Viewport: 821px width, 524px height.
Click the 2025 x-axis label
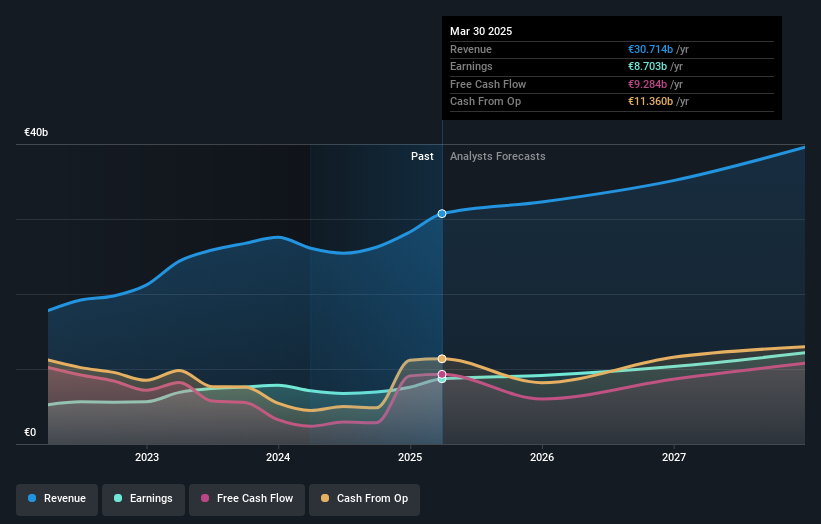tap(410, 458)
